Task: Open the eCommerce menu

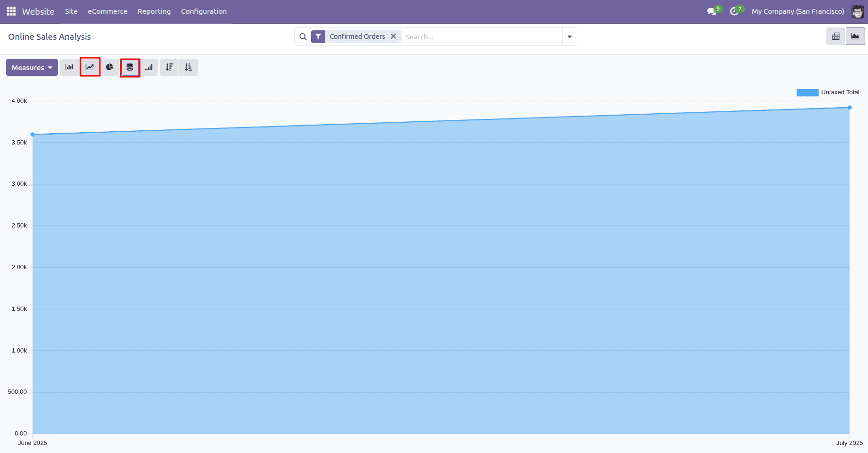Action: point(107,11)
